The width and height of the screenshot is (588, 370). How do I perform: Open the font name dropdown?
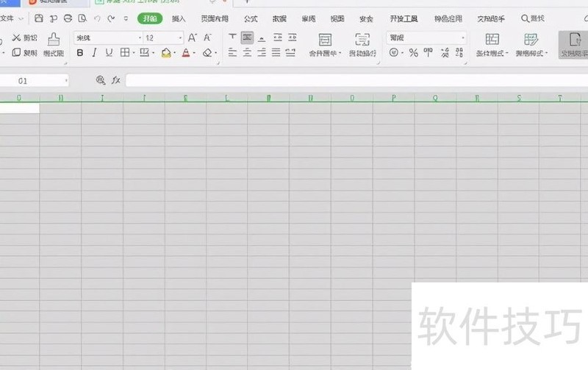pyautogui.click(x=140, y=38)
